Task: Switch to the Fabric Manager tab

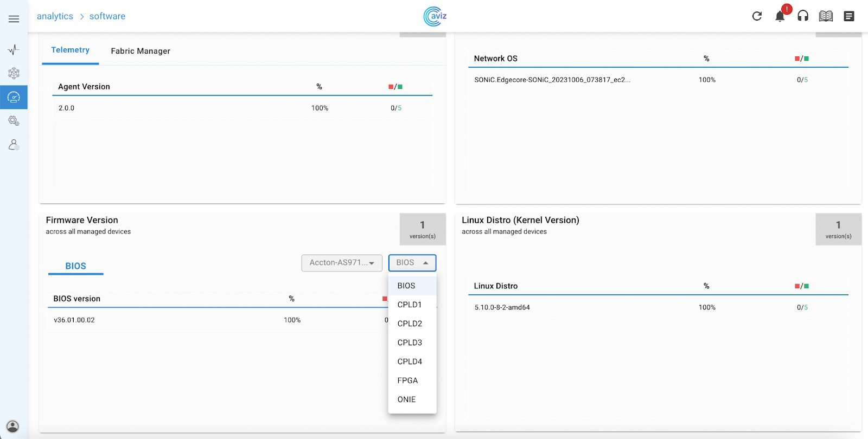Action: point(141,51)
